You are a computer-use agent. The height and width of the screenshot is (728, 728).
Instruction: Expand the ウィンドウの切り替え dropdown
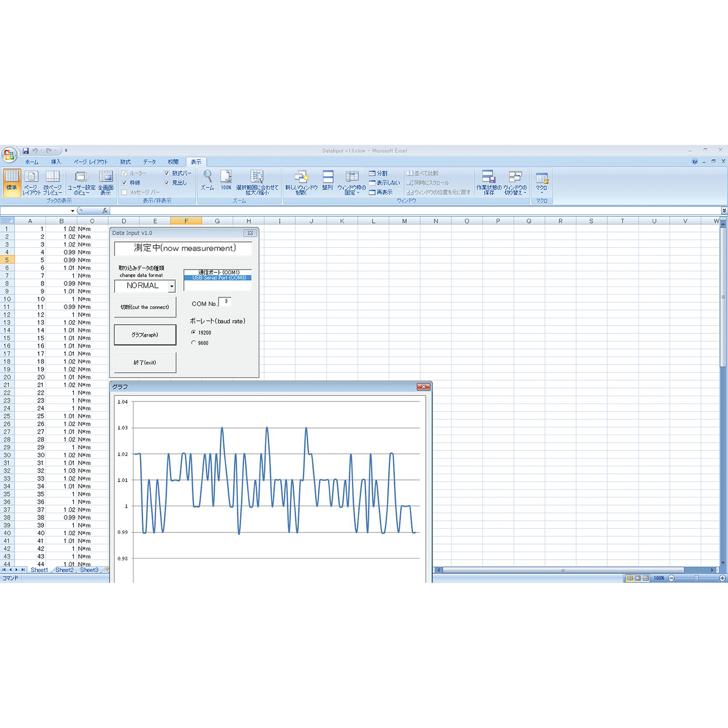tap(515, 182)
